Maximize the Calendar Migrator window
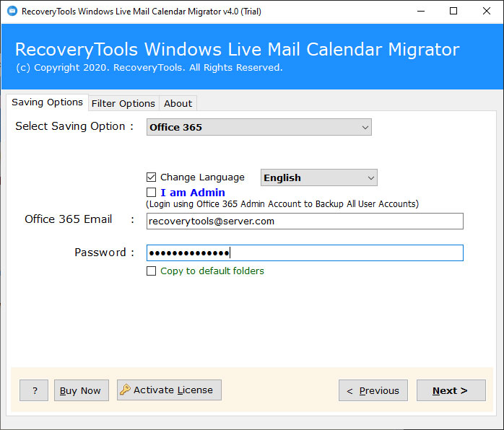Viewport: 504px width, 430px height. pos(453,12)
